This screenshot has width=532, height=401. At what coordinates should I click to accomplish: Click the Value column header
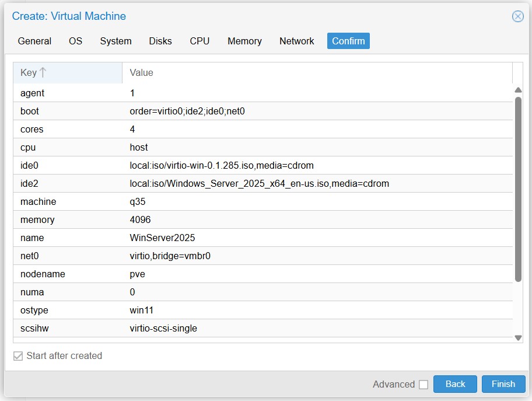pyautogui.click(x=141, y=73)
